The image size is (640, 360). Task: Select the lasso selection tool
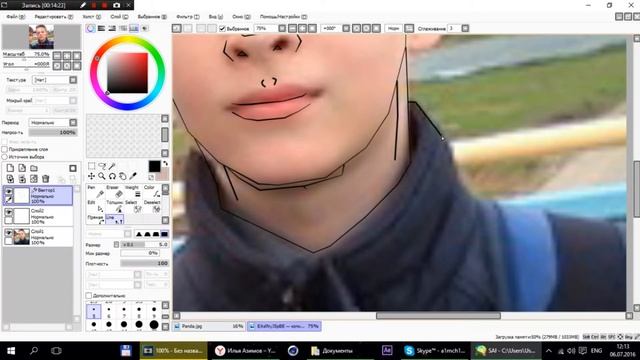tap(102, 166)
